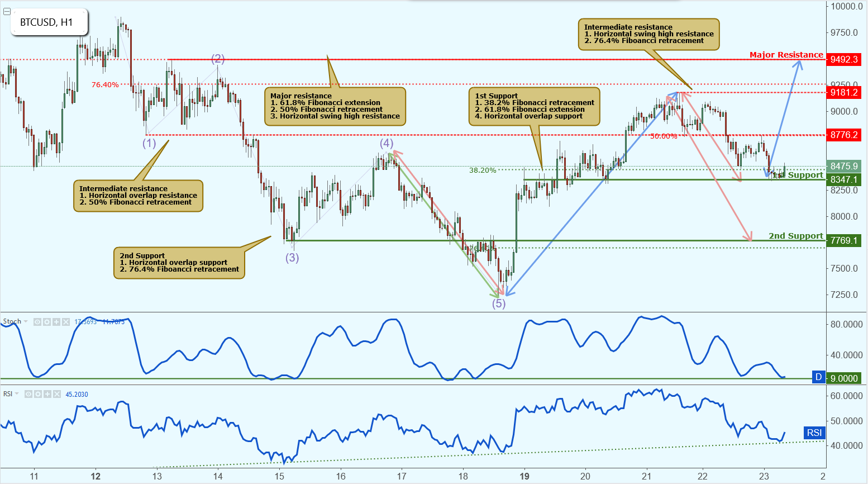Click the 80.0000 level on Stoch scale
The image size is (868, 484).
[847, 324]
